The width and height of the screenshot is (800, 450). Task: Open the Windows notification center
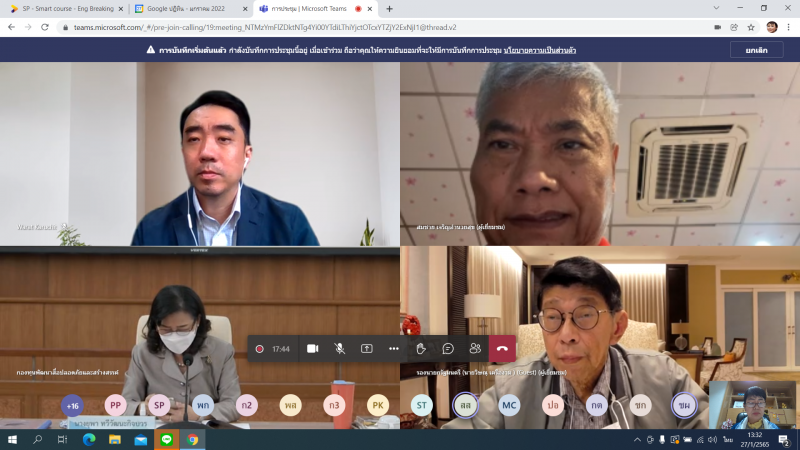[x=784, y=440]
